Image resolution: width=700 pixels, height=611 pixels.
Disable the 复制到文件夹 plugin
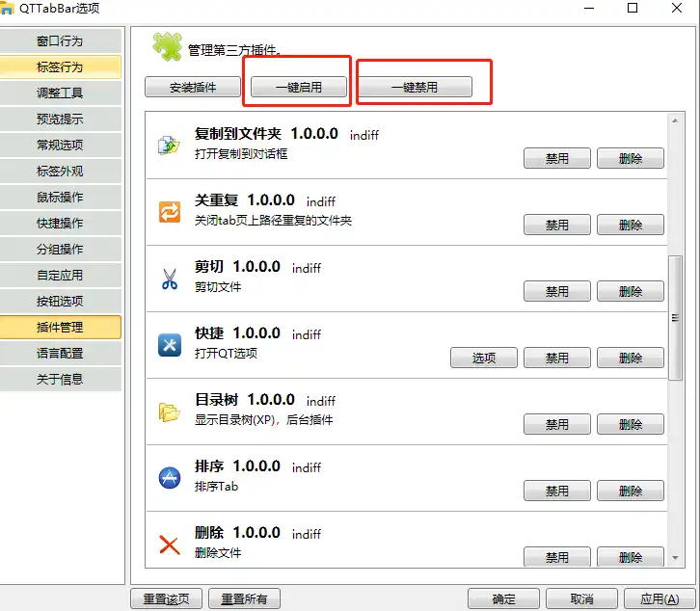tap(557, 158)
